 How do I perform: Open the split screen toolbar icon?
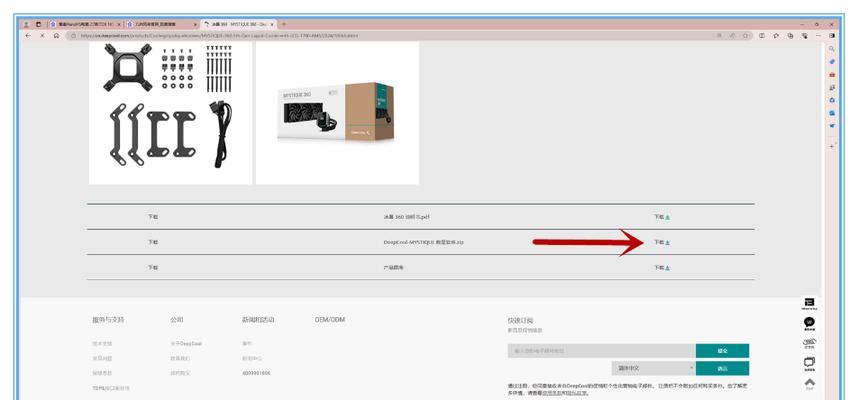tap(762, 36)
